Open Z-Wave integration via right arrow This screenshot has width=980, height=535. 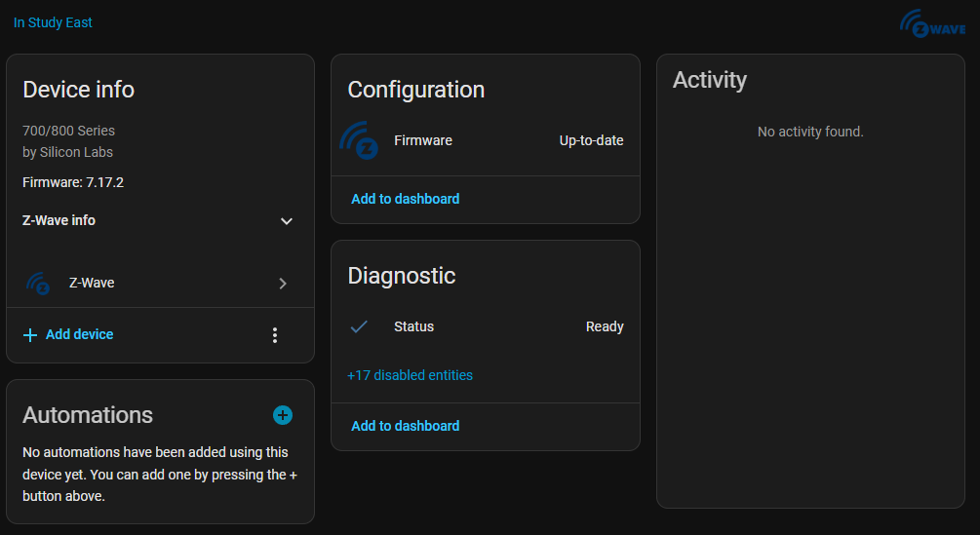(283, 284)
